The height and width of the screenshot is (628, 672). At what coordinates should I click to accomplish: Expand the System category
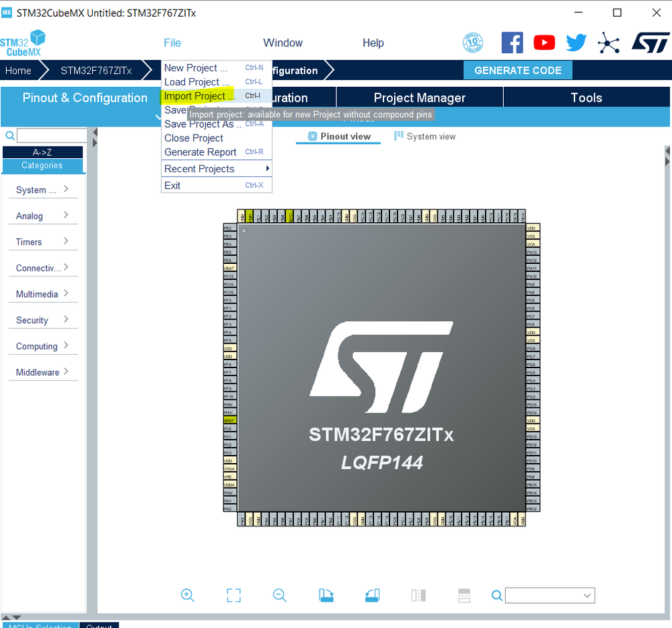click(x=43, y=190)
